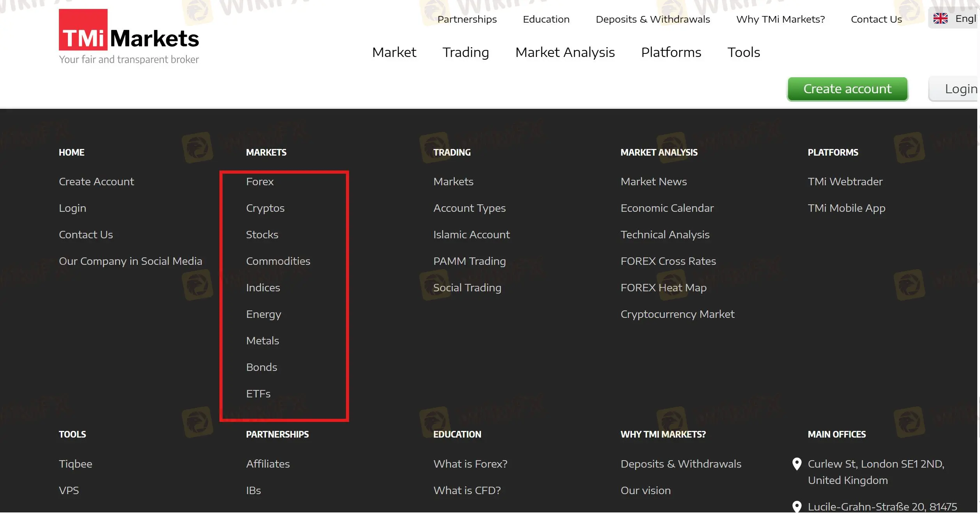Open the Social Trading link
Screen dimensions: 980x514
467,288
